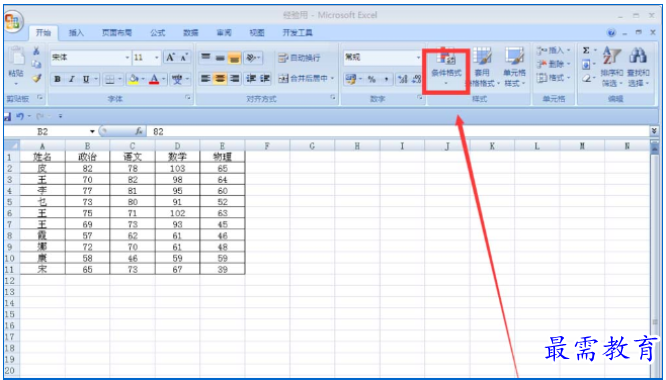Apply cell borders icon
The image size is (666, 380).
click(x=110, y=79)
